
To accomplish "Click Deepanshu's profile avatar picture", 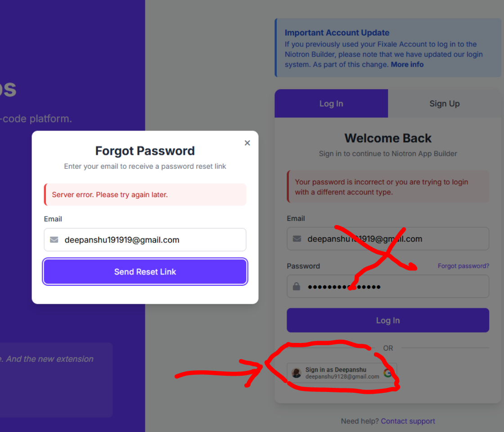I will 297,373.
